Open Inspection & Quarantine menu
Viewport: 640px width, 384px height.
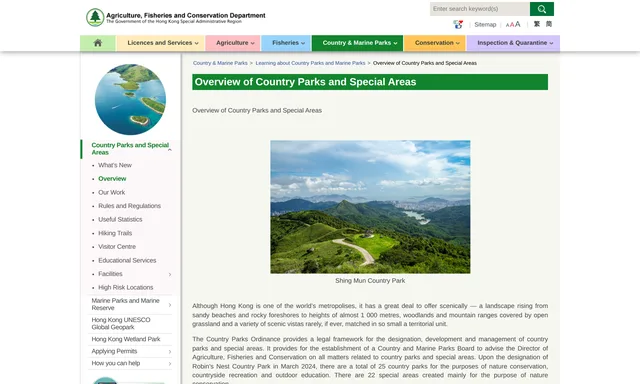[513, 43]
